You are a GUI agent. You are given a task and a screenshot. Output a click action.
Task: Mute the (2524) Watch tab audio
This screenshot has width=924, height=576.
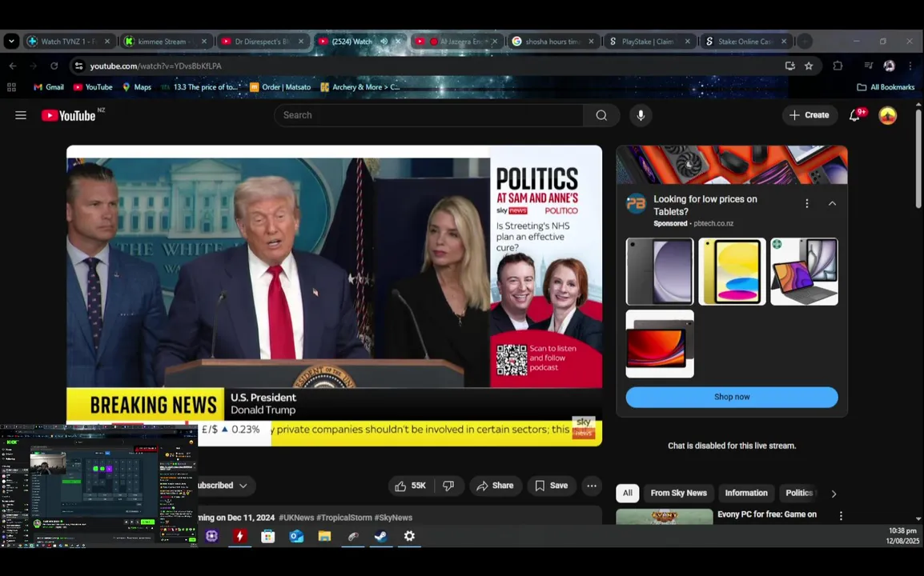(384, 42)
